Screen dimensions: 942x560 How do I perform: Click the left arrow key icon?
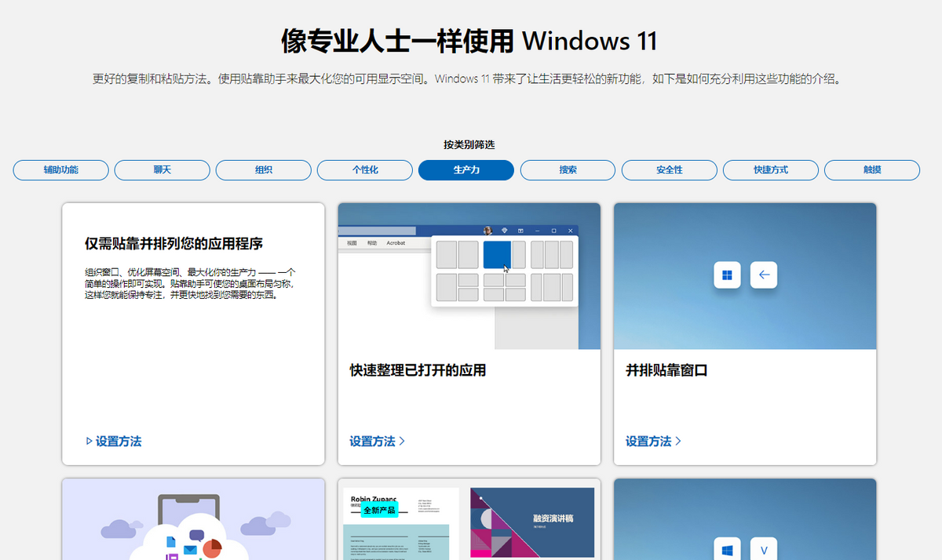[764, 275]
